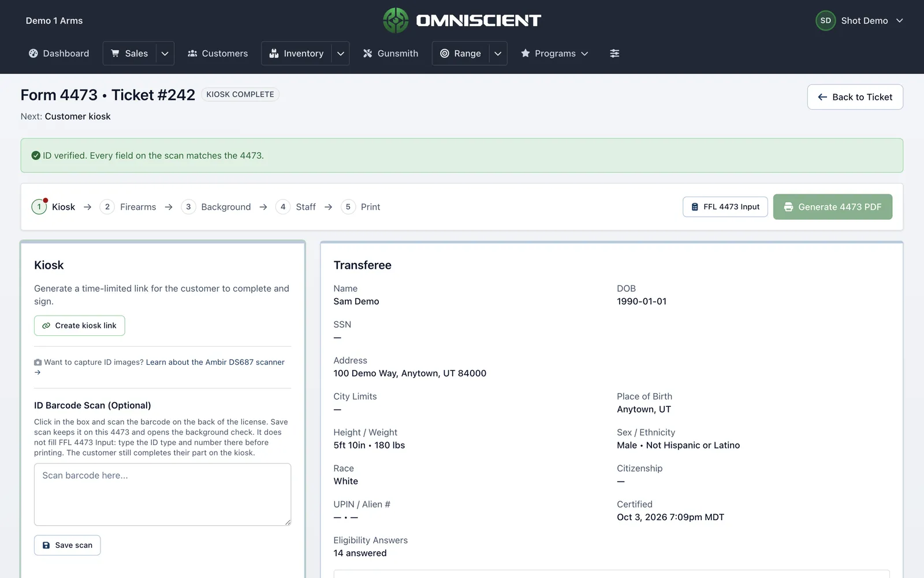Click the address 100 Demo Way, Anytown
This screenshot has width=924, height=578.
pyautogui.click(x=410, y=373)
